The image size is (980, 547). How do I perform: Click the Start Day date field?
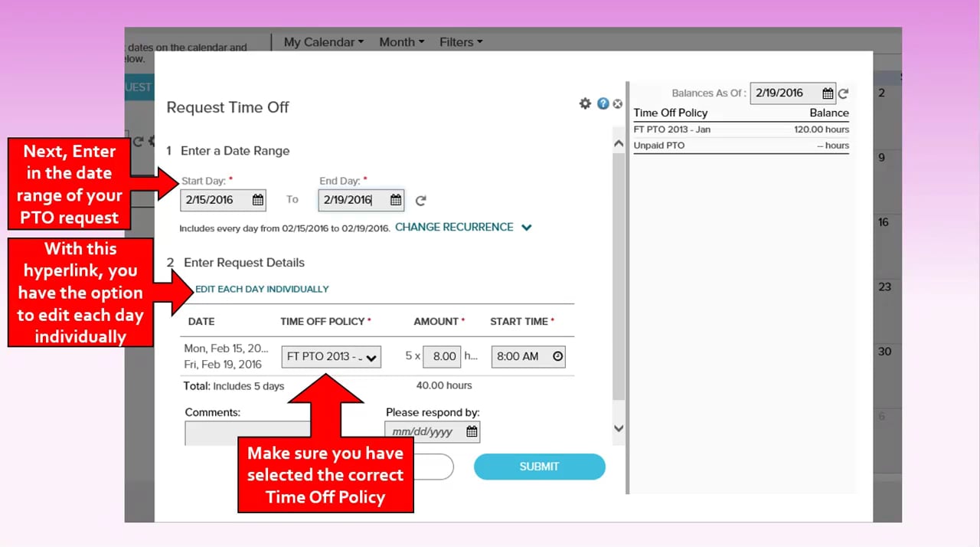tap(224, 200)
